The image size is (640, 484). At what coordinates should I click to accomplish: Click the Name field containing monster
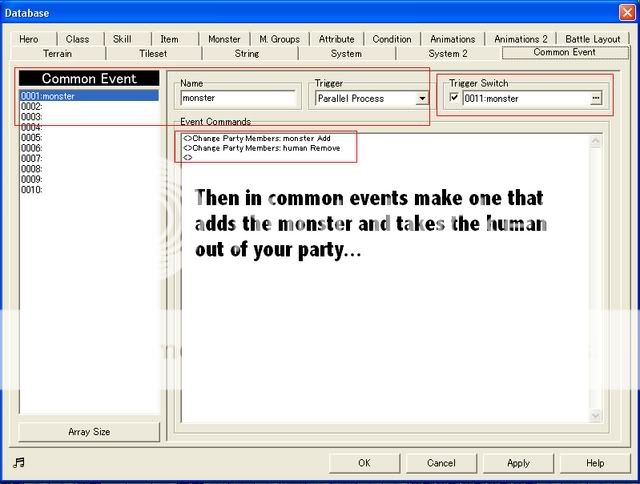click(x=238, y=99)
